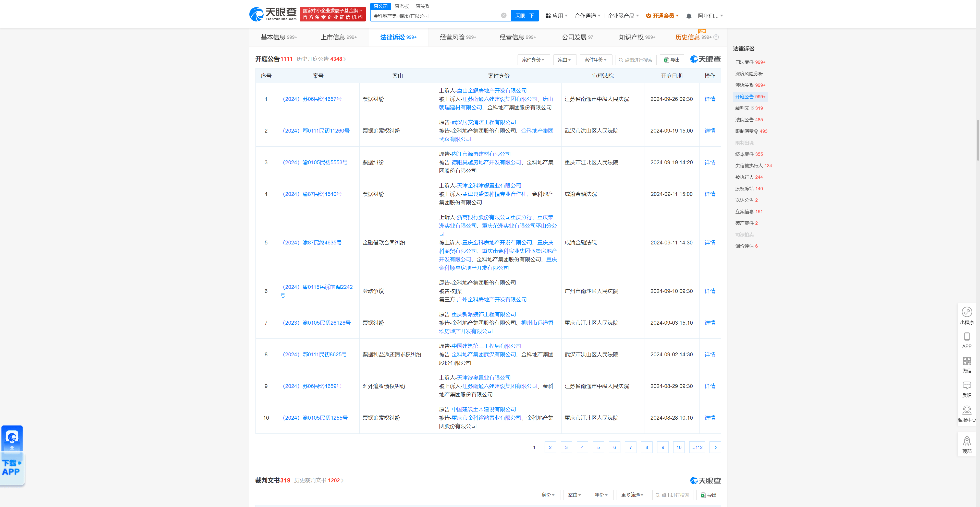Click the 开庭公告 点击进行搜索 field

click(x=636, y=60)
